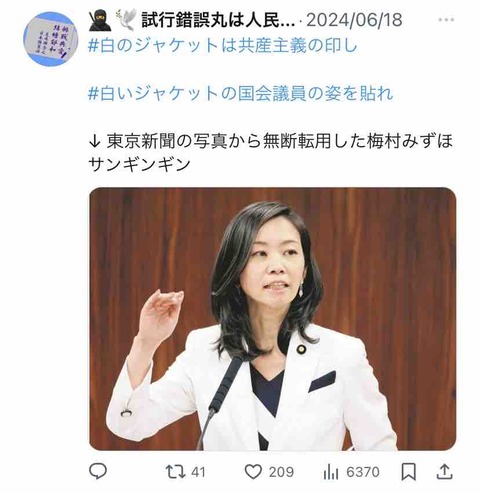This screenshot has width=480, height=493.
Task: Click the サンギンギン line of the post
Action: [139, 164]
